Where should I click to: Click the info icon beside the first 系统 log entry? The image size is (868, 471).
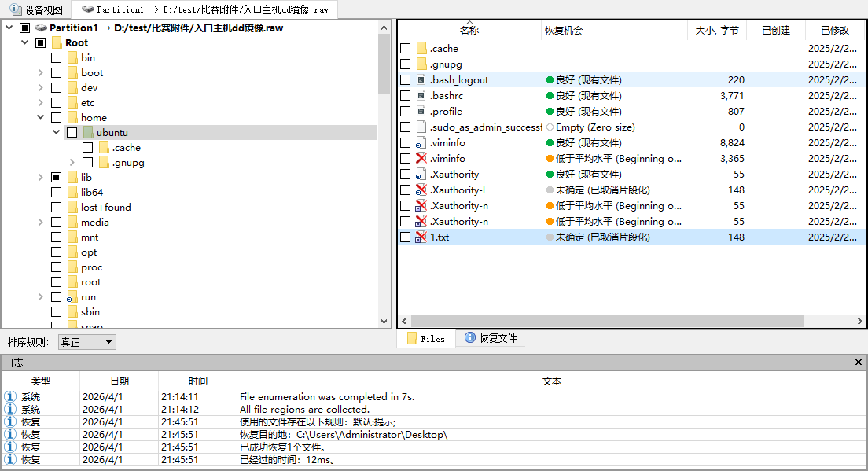tap(9, 396)
